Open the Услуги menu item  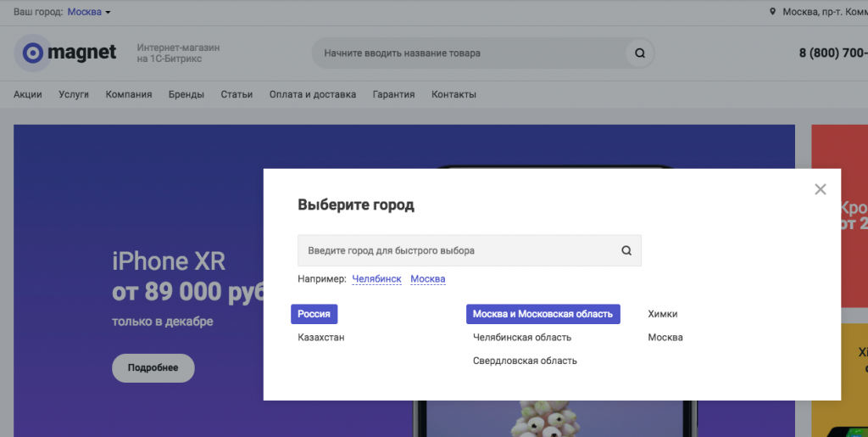click(x=74, y=94)
